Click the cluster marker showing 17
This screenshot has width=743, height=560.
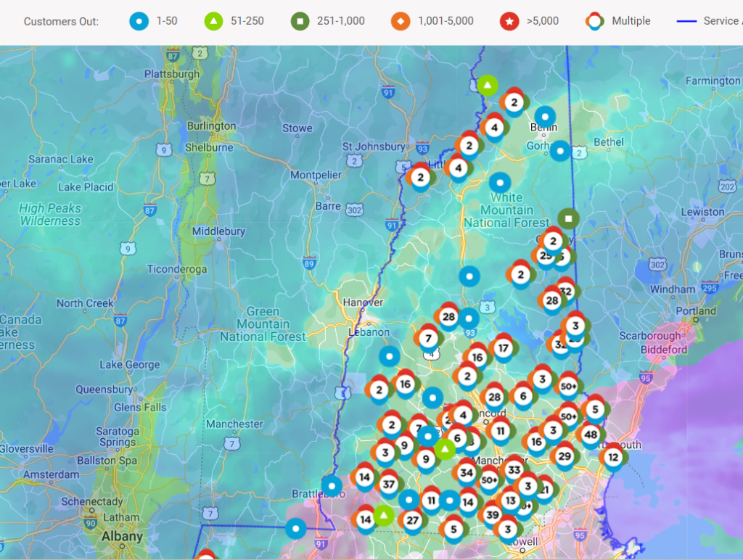pyautogui.click(x=503, y=348)
